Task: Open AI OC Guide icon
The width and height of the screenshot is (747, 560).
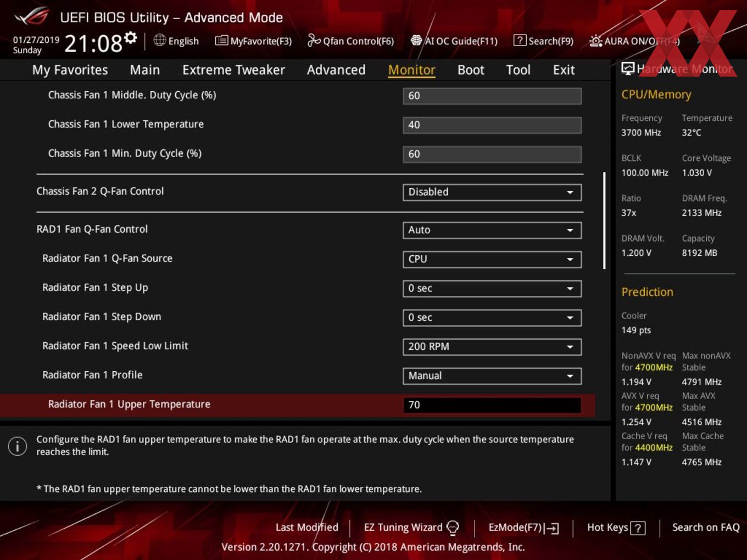Action: pos(416,40)
